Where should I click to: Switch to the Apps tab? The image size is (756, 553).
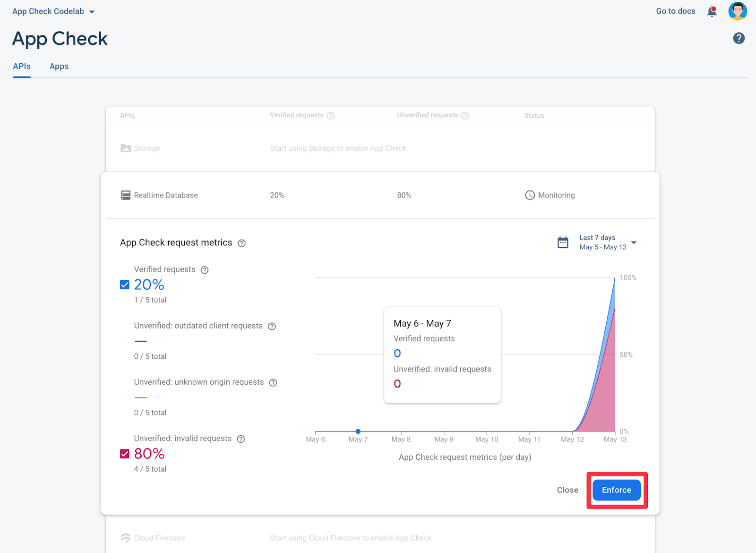59,66
